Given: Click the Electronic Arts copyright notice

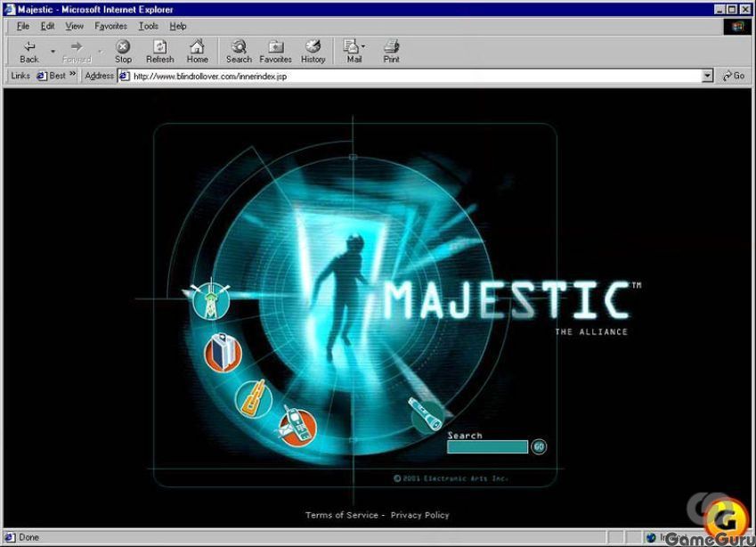Looking at the screenshot, I should 451,478.
